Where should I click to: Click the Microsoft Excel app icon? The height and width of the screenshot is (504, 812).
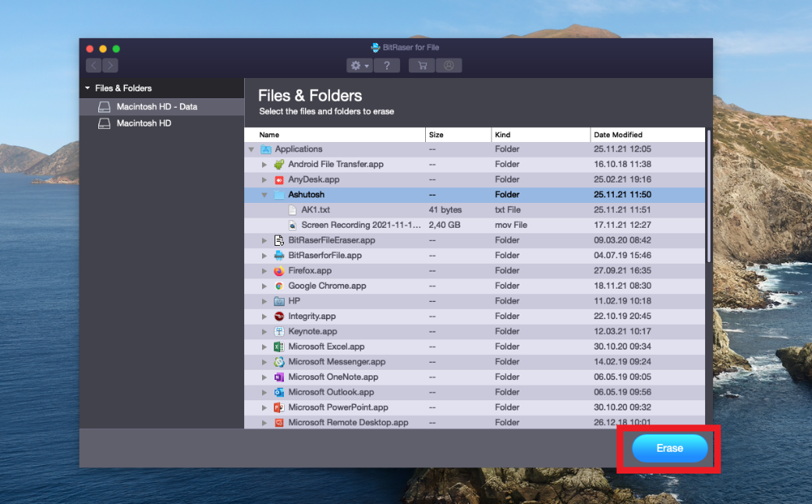pyautogui.click(x=279, y=346)
